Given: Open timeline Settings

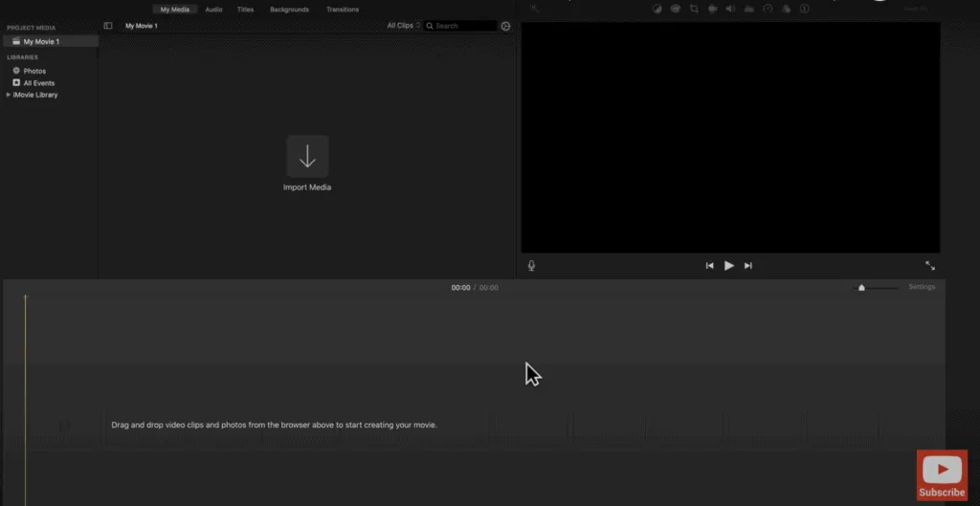Looking at the screenshot, I should (922, 287).
